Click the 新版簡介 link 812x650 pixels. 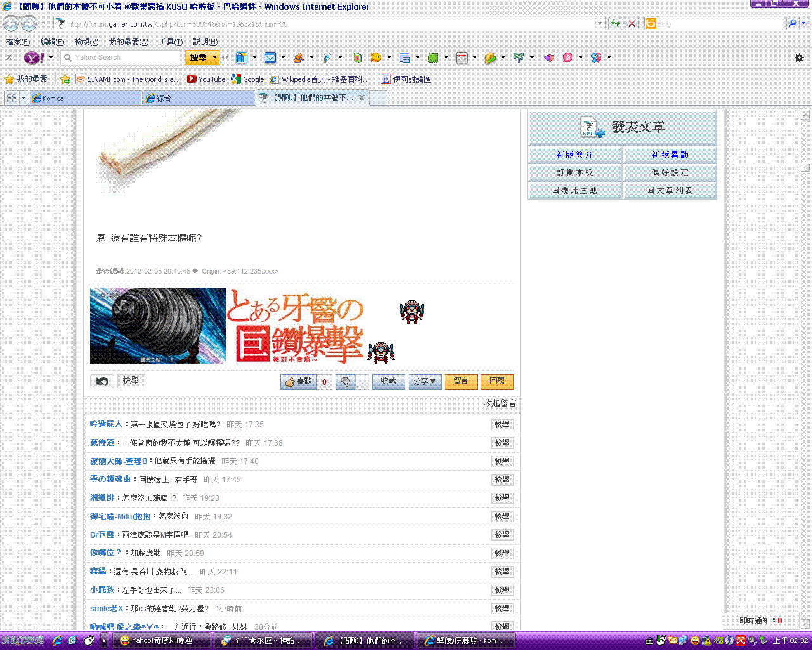[x=575, y=155]
